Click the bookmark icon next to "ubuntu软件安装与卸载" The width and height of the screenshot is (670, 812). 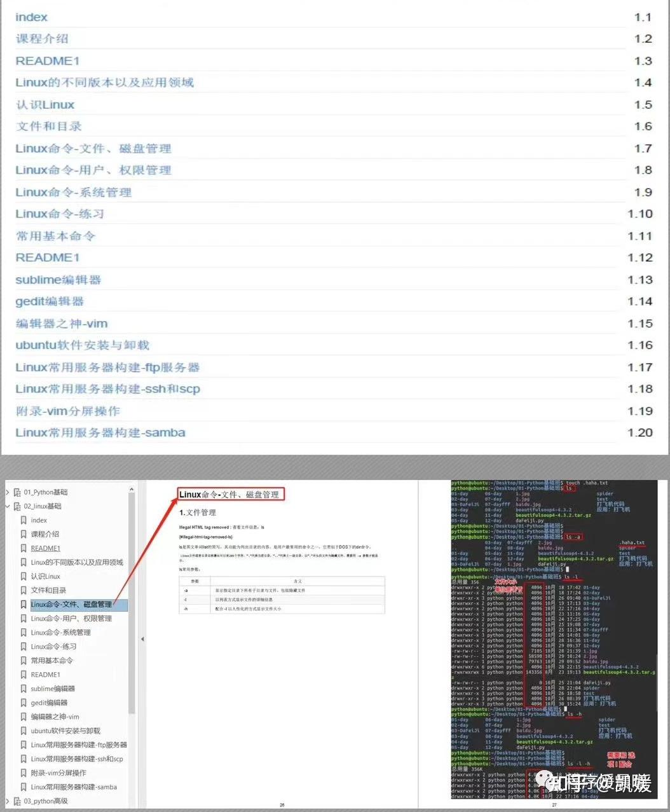tap(24, 730)
